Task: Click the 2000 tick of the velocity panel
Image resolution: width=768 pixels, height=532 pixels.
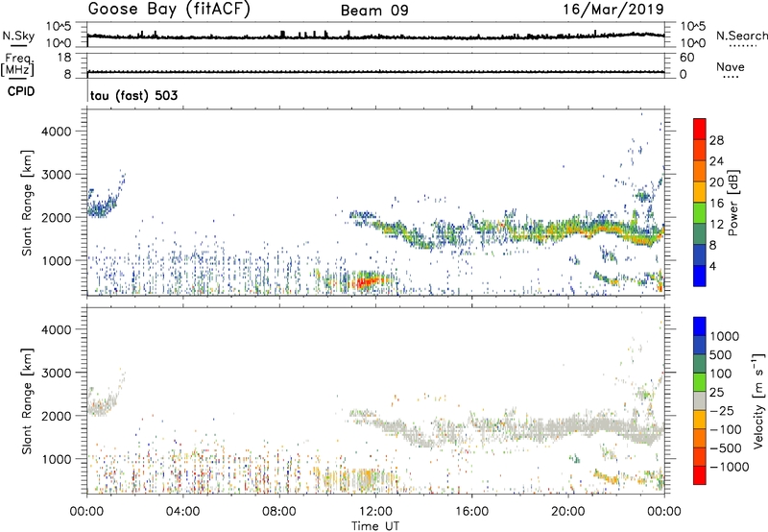Action: pyautogui.click(x=57, y=416)
